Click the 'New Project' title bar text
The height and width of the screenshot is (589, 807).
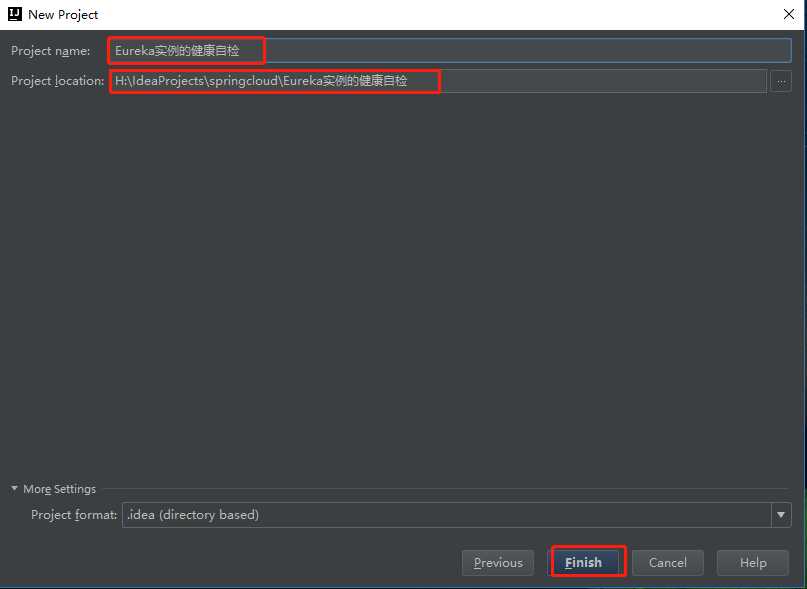tap(63, 15)
